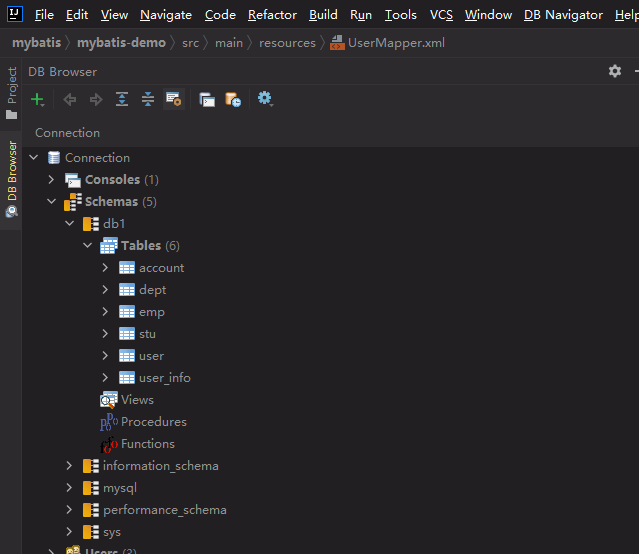Click the forward navigation arrow in DB Browser
This screenshot has width=639, height=554.
click(x=96, y=99)
